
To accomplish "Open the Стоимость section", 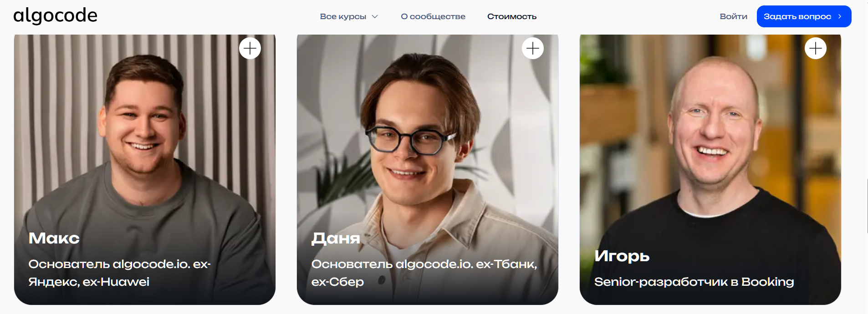I will (x=512, y=16).
